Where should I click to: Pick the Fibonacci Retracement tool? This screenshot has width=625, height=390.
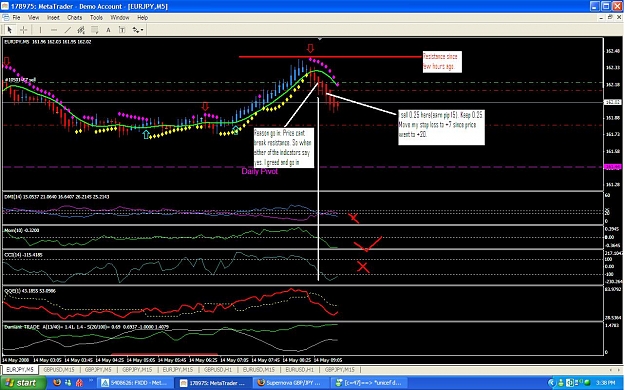pos(94,30)
